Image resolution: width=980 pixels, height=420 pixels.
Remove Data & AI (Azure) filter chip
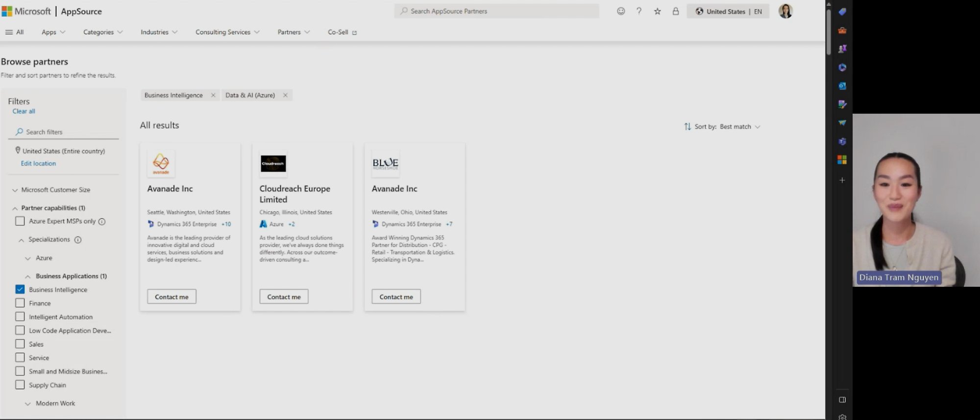pyautogui.click(x=285, y=95)
